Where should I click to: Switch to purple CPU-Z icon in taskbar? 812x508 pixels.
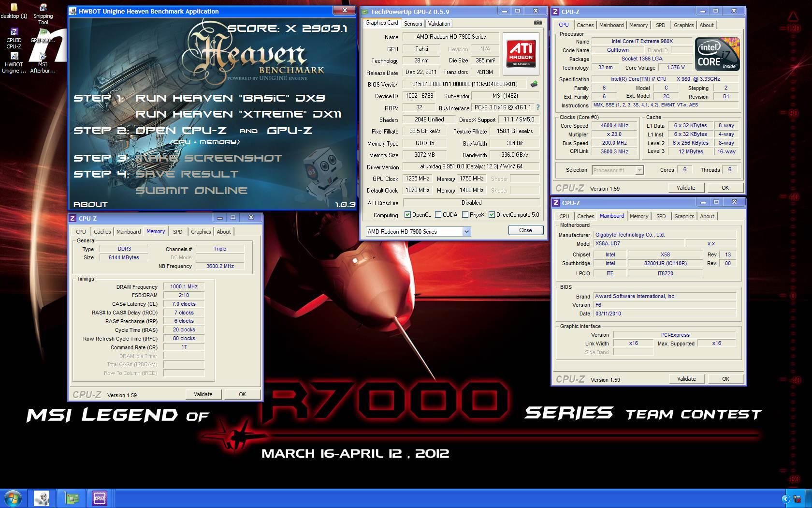100,498
